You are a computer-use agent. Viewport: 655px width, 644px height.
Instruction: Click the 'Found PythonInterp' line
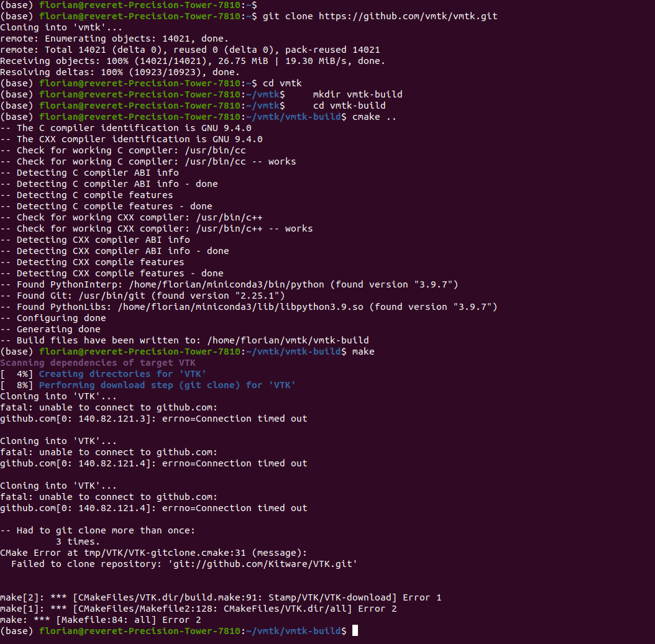229,284
